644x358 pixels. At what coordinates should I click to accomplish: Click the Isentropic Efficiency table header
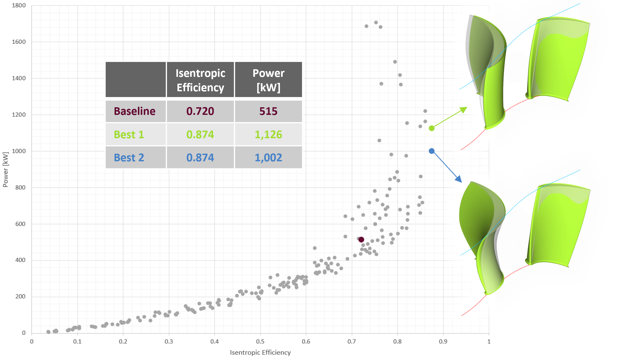[201, 80]
